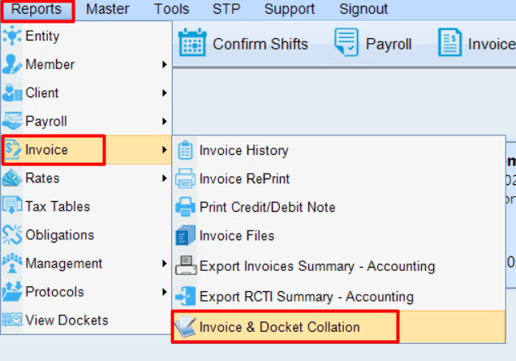The height and width of the screenshot is (361, 516).
Task: Expand the Invoice submenu arrow
Action: coord(164,150)
